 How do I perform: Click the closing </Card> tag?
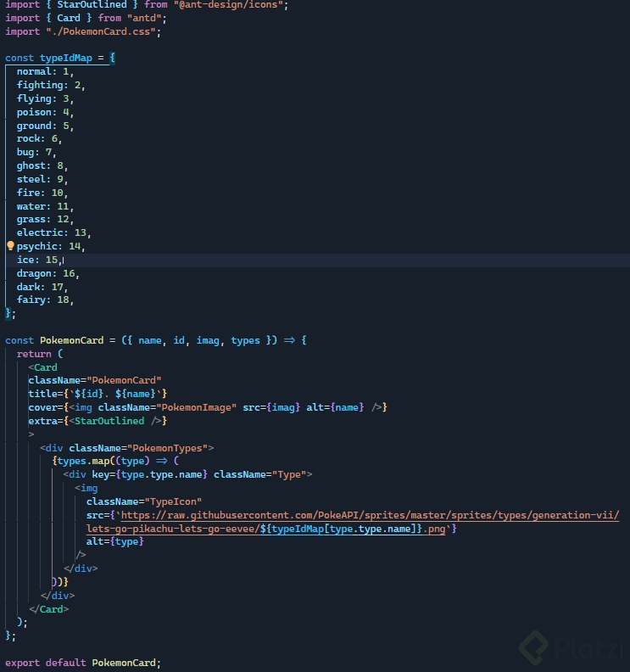point(49,609)
